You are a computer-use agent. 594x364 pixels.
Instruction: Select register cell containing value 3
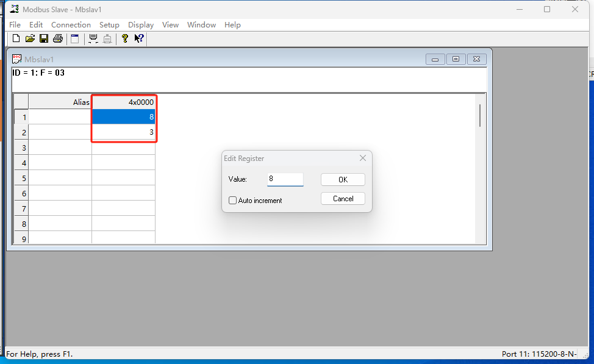123,132
